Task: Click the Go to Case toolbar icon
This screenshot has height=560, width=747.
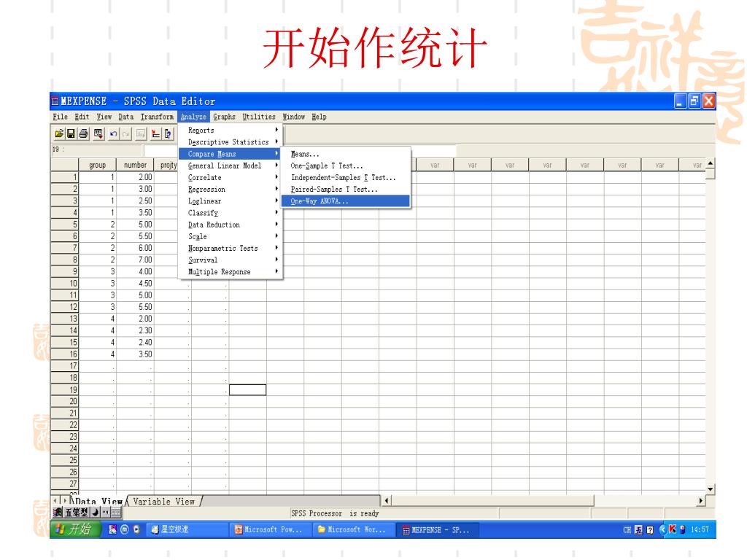Action: click(x=156, y=134)
